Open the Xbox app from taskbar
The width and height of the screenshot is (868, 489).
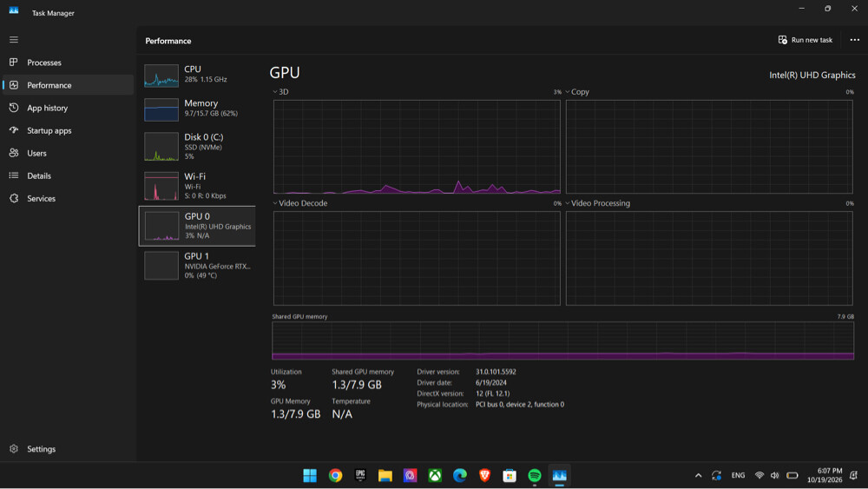(435, 476)
